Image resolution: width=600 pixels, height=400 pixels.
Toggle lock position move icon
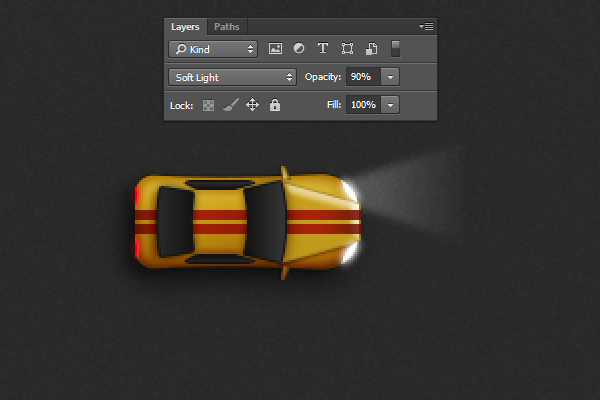(x=253, y=104)
